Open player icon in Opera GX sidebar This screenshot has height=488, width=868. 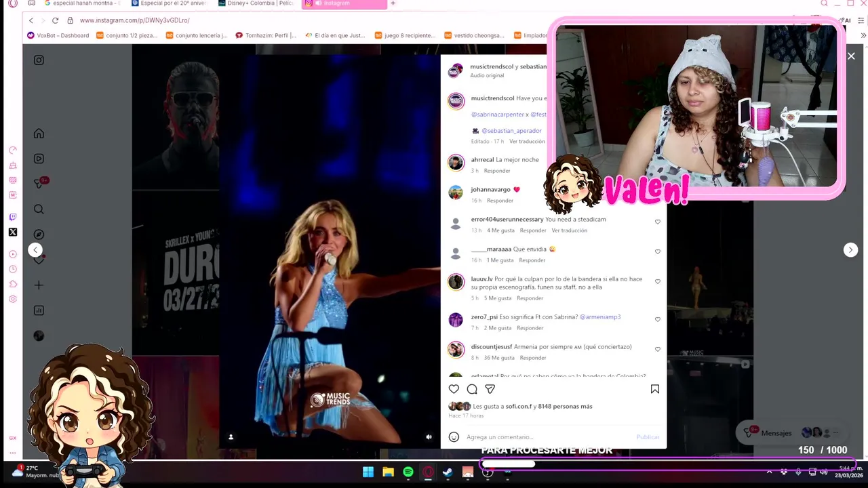(12, 254)
